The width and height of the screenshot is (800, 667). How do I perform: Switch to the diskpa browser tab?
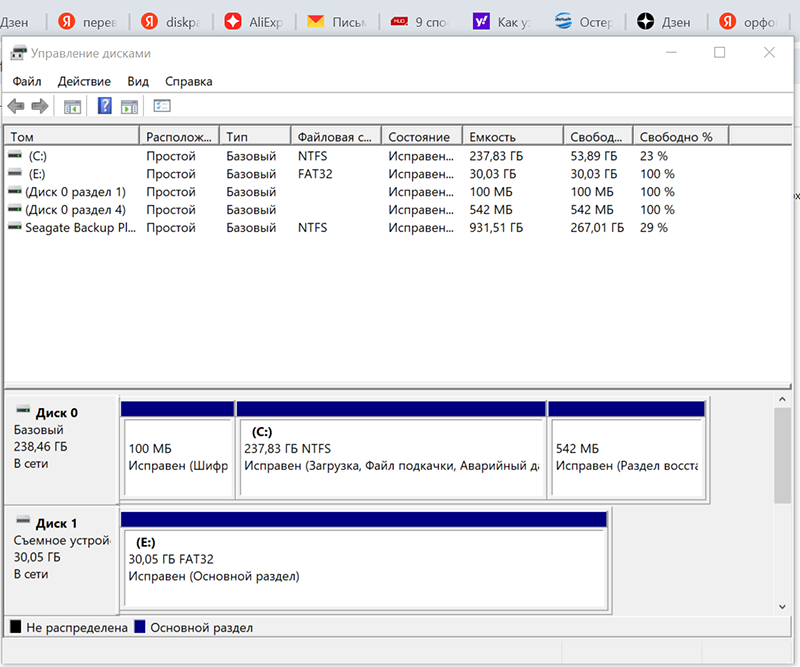coord(170,22)
